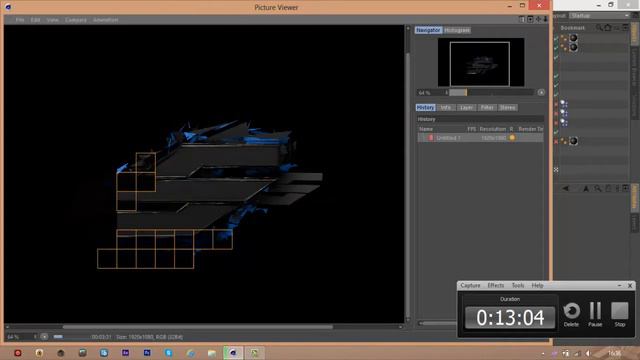Click the render progress bar in the status bar
640x360 pixels.
coord(58,337)
